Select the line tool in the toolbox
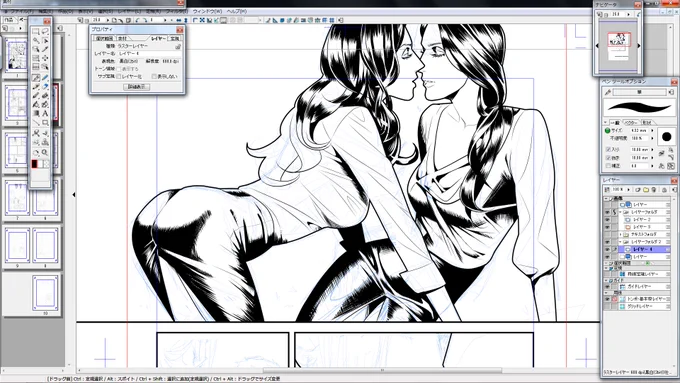The image size is (680, 383). (36, 123)
